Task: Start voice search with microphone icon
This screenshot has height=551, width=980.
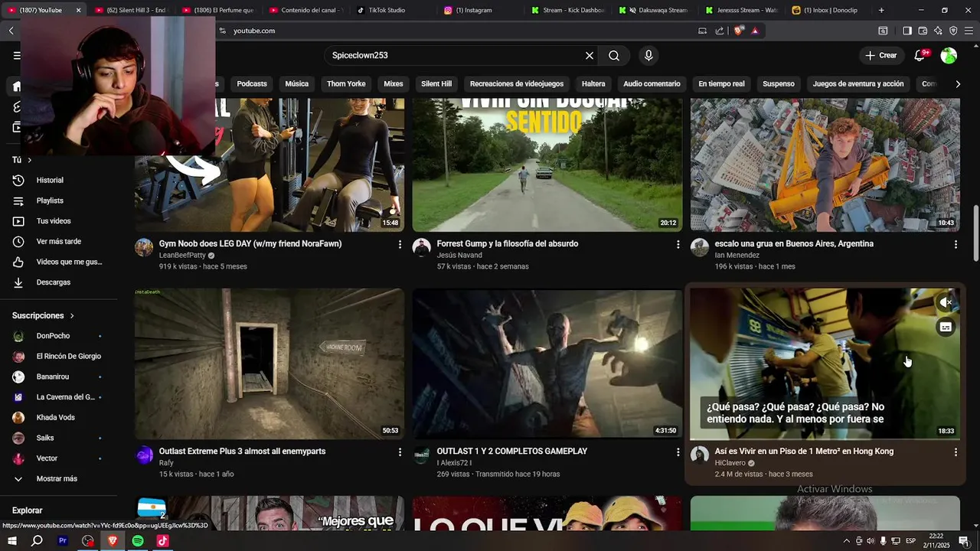Action: coord(648,55)
